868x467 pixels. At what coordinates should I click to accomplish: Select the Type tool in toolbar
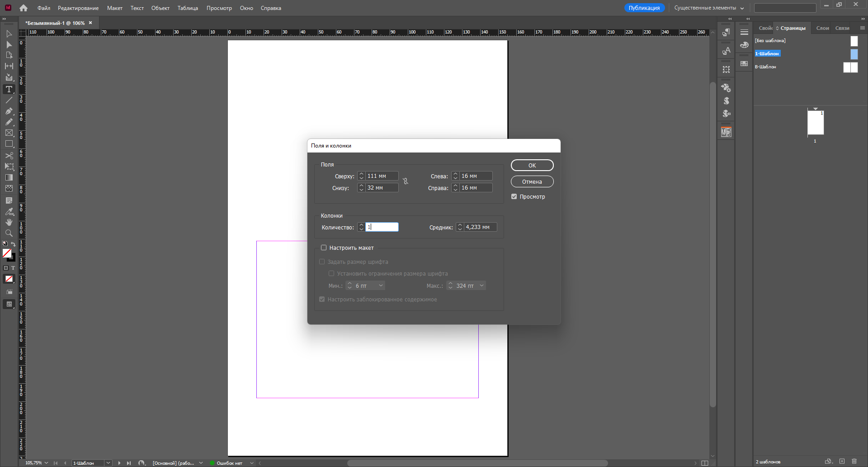click(x=9, y=89)
